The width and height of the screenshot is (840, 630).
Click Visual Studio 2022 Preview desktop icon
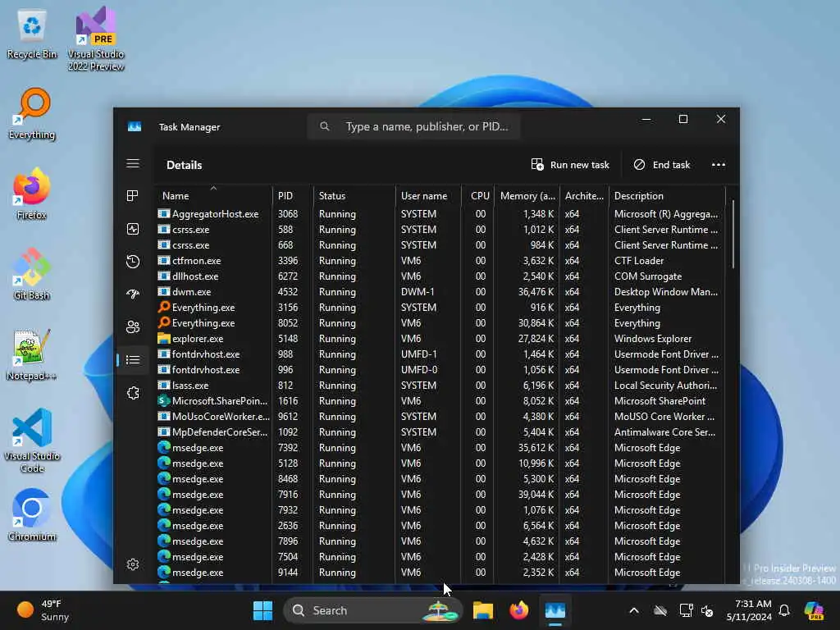coord(96,39)
